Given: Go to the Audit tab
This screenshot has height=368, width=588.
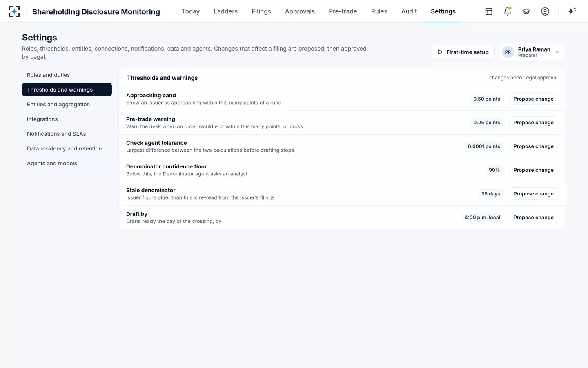Looking at the screenshot, I should (409, 11).
